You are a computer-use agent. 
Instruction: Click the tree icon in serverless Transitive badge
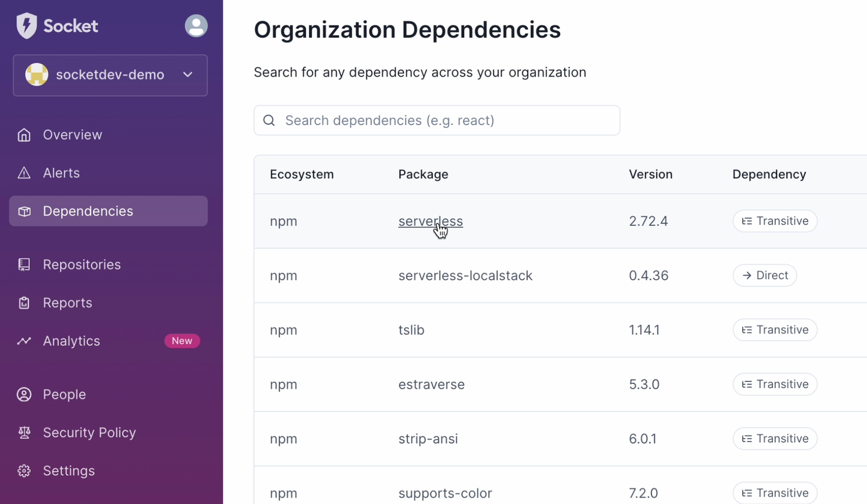747,221
